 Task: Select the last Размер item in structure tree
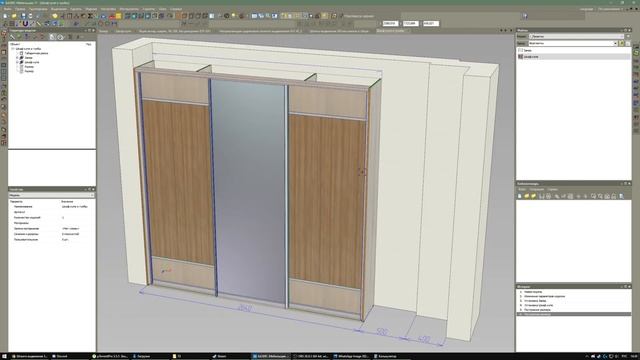point(29,71)
